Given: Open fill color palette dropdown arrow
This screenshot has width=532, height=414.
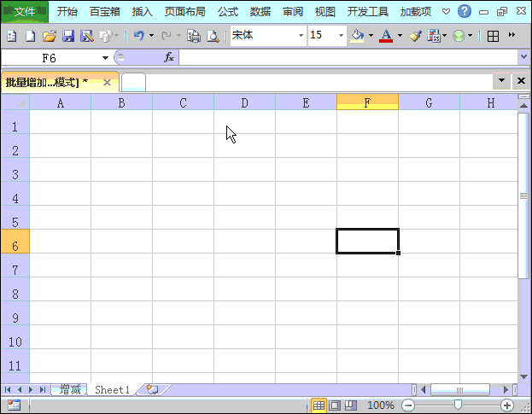Looking at the screenshot, I should tap(371, 35).
